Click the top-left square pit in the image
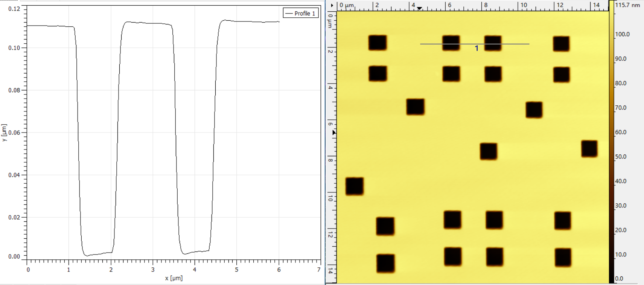 click(378, 43)
